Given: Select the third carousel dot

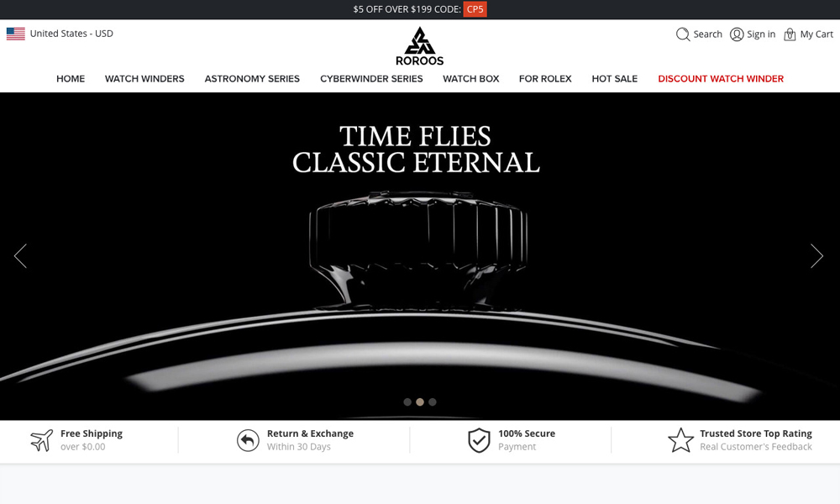Looking at the screenshot, I should (433, 402).
